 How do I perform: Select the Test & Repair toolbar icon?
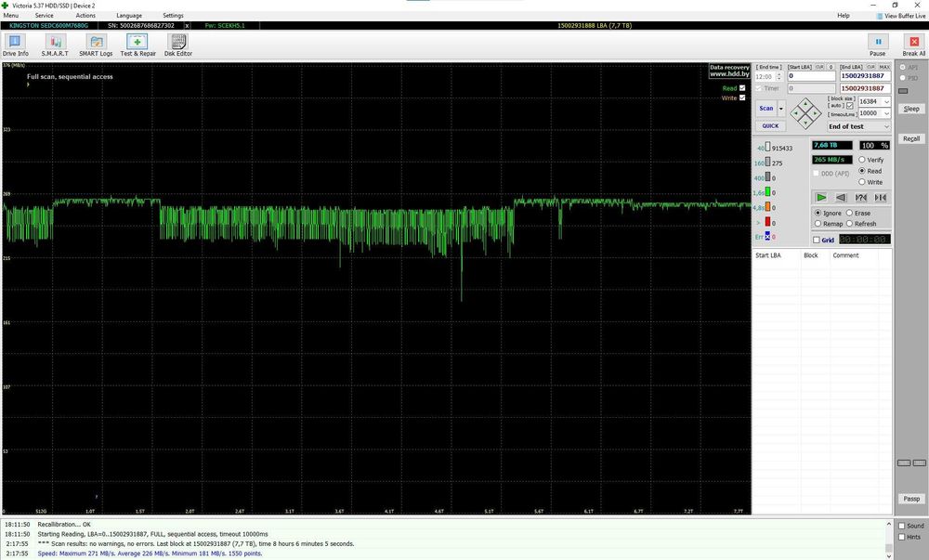(x=137, y=42)
